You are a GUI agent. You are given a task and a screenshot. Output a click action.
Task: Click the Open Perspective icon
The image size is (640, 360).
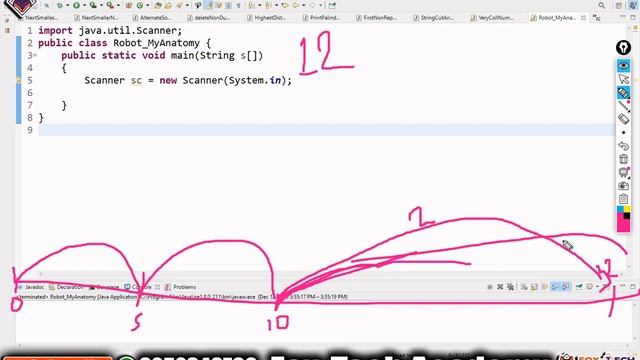[x=619, y=5]
